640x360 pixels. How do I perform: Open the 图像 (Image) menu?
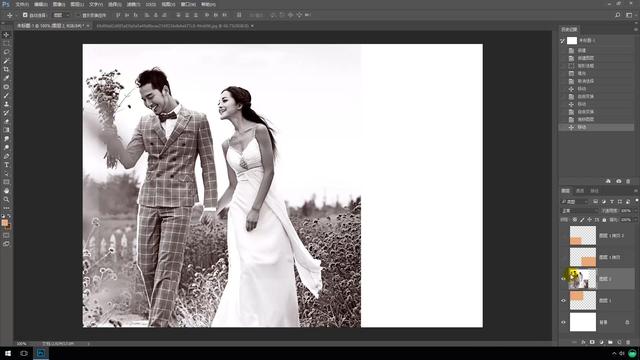[59, 4]
